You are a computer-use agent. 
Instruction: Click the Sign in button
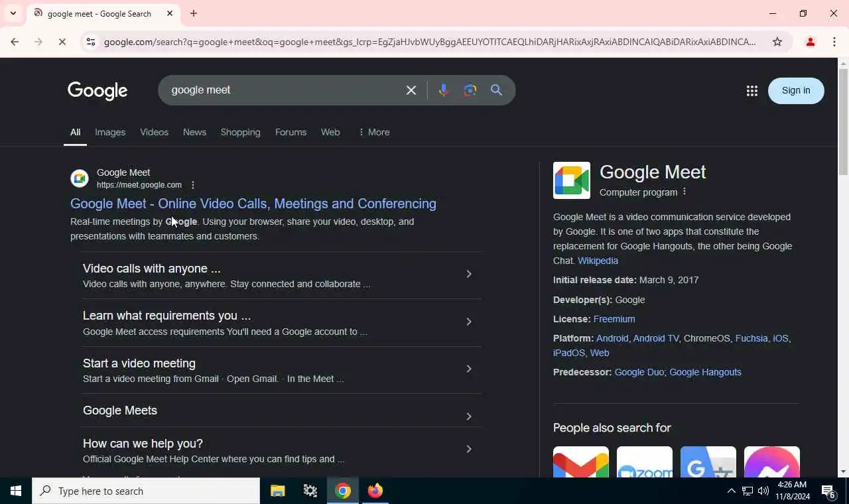[796, 91]
